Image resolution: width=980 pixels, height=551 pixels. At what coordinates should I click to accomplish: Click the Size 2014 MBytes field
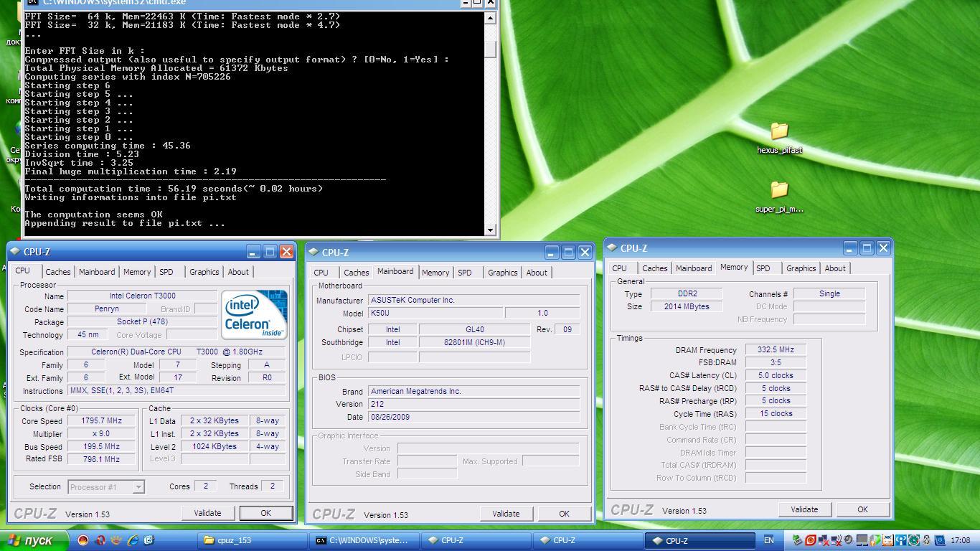(687, 306)
